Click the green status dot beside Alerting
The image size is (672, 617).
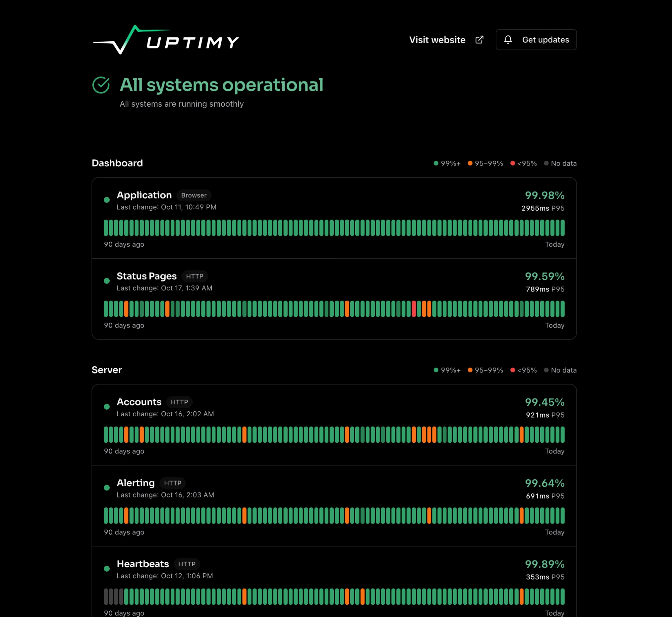(107, 488)
